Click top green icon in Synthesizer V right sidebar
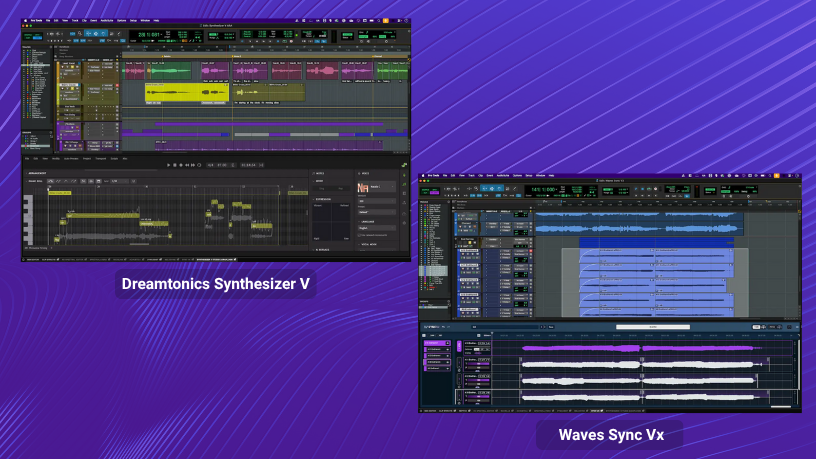 click(404, 165)
